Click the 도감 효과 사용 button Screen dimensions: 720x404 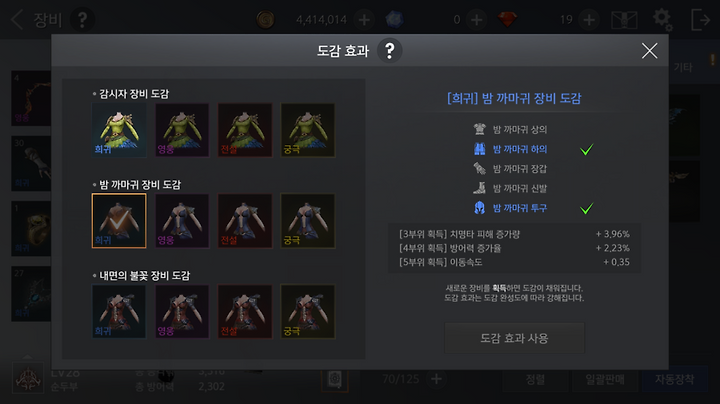coord(514,338)
